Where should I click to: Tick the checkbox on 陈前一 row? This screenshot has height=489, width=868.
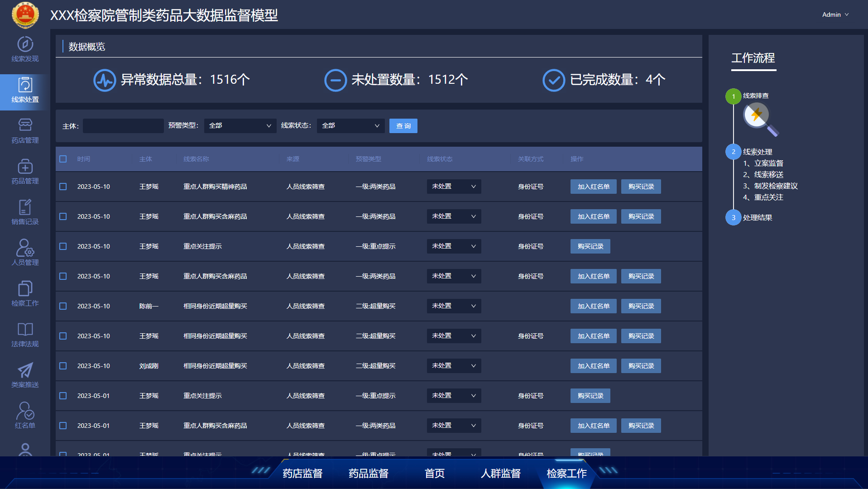pos(63,306)
